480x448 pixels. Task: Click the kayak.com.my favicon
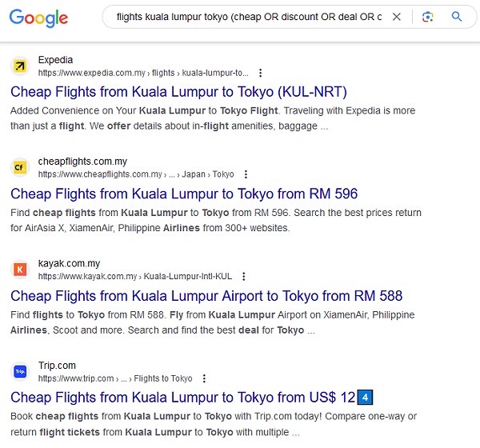20,270
